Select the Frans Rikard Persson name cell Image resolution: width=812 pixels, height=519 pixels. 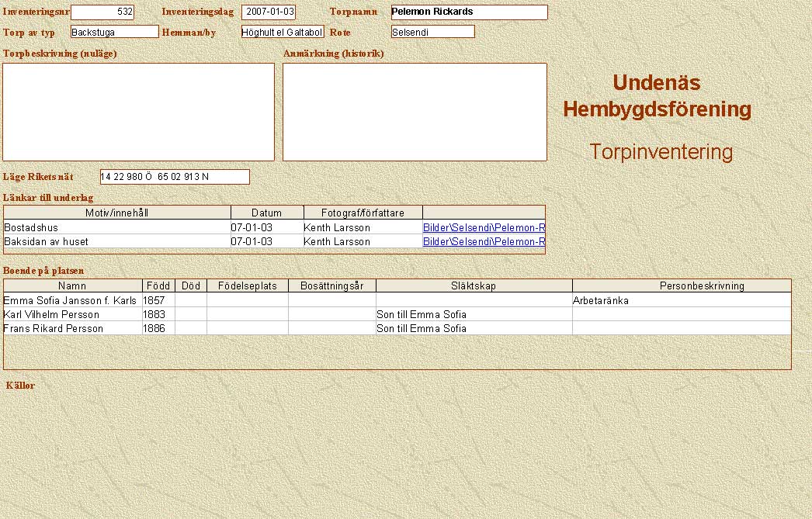(72, 328)
